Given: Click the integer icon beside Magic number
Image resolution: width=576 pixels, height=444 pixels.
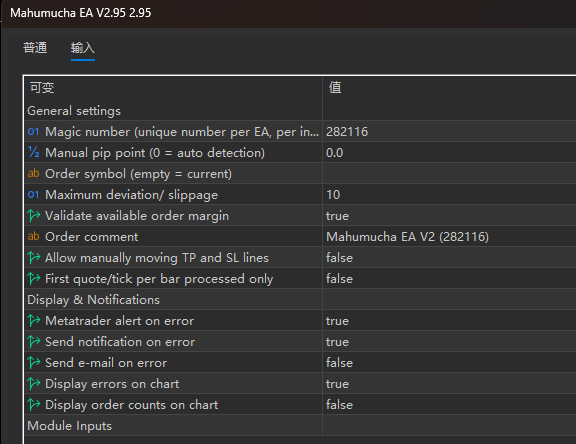Looking at the screenshot, I should (33, 131).
